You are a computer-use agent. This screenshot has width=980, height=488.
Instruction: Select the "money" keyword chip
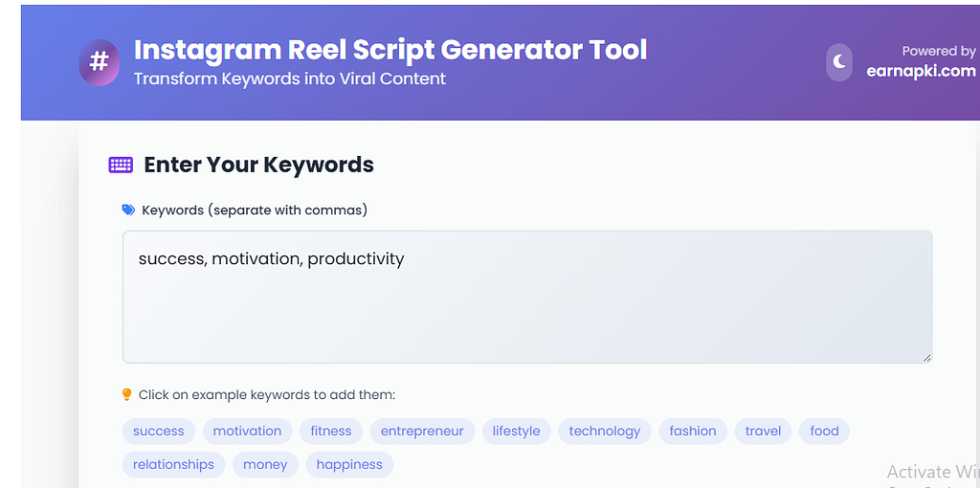(265, 464)
